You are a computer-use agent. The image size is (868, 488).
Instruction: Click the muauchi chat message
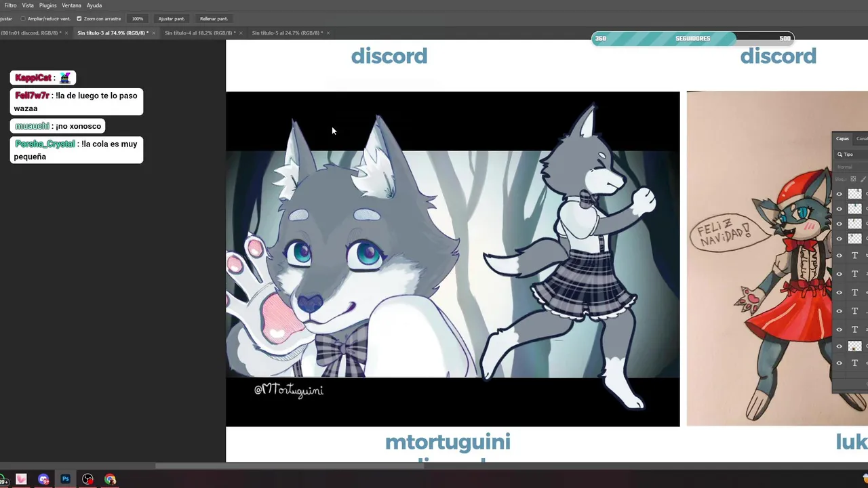coord(58,126)
